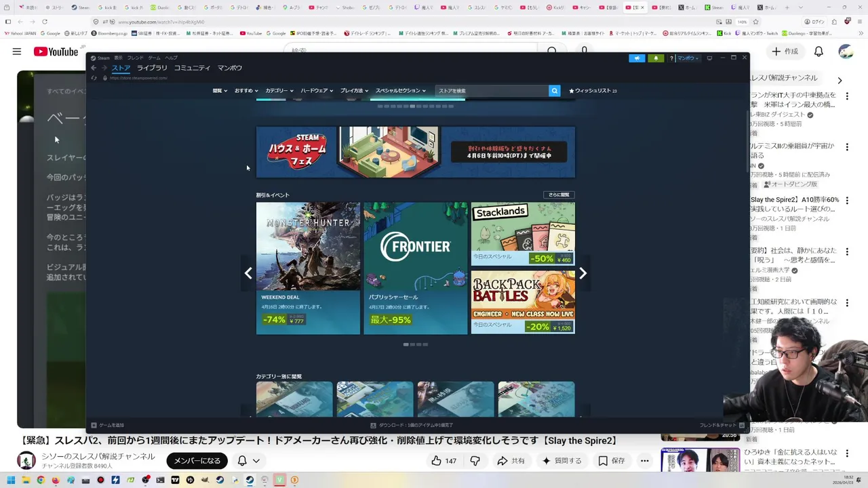Like the video with 147 likes
Screen dimensions: 868x488
coord(444,461)
